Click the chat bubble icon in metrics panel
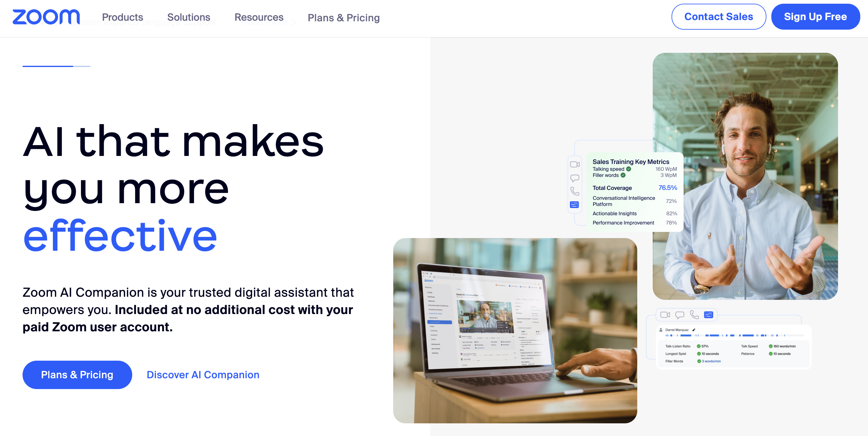 575,178
